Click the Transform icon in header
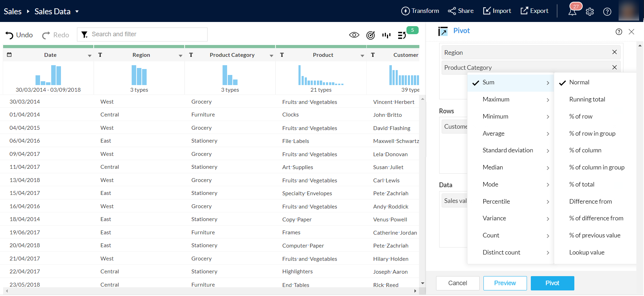This screenshot has height=296, width=644. click(x=405, y=11)
